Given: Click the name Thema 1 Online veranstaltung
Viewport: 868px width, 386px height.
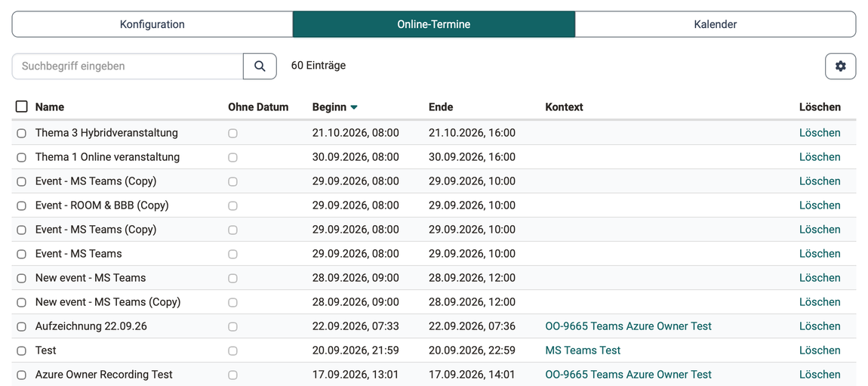Looking at the screenshot, I should click(x=107, y=156).
